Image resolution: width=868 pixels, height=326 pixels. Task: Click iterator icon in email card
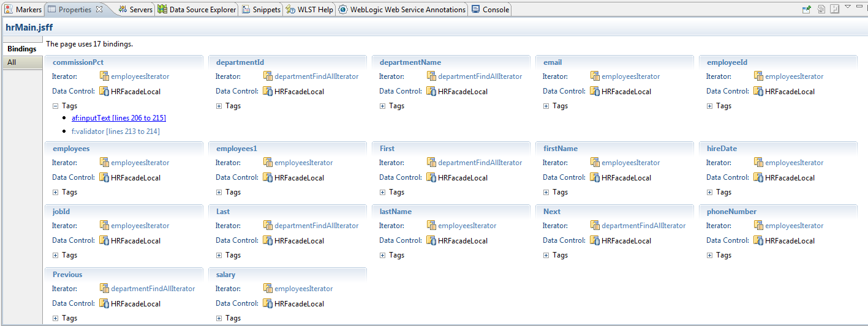tap(595, 76)
